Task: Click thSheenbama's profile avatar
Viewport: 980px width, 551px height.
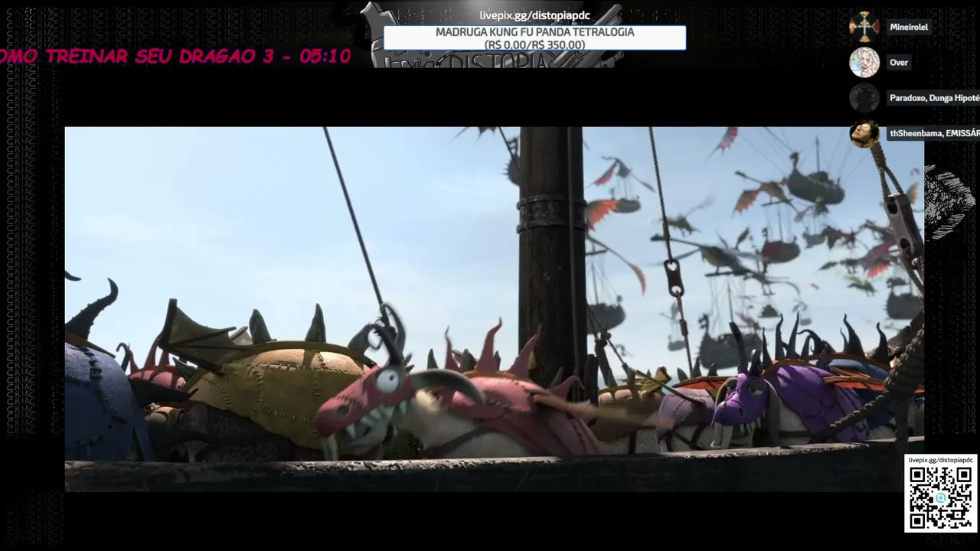Action: coord(864,133)
